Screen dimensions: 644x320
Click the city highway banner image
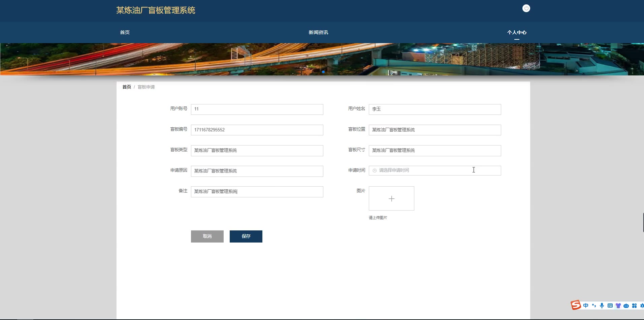(x=322, y=59)
